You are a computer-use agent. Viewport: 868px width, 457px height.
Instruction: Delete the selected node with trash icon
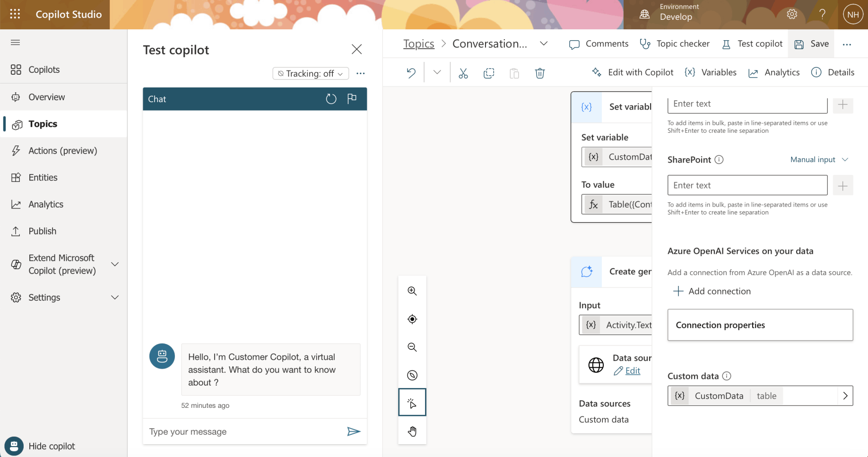[x=540, y=73]
